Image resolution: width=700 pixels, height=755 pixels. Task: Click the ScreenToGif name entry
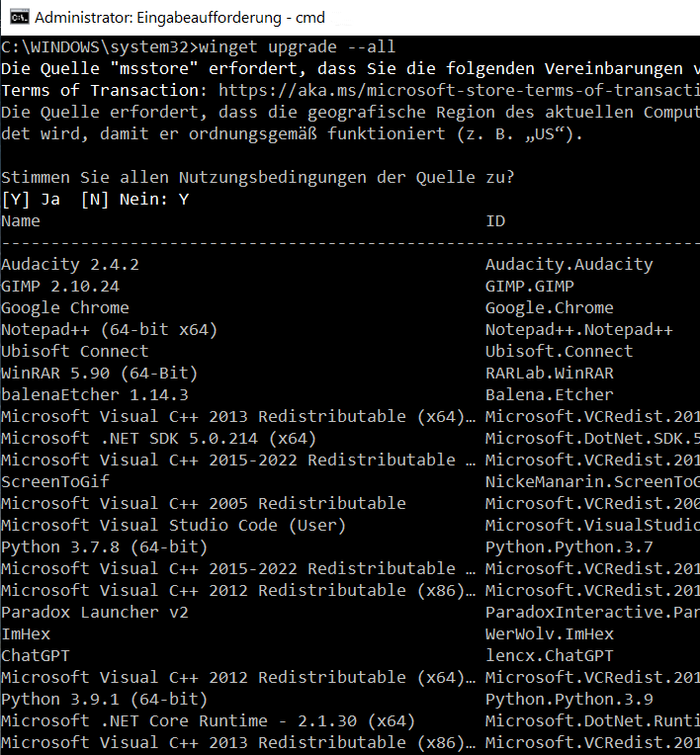(55, 482)
